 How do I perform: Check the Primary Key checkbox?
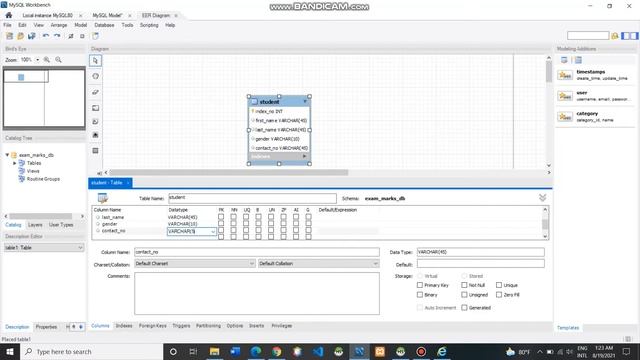click(420, 285)
